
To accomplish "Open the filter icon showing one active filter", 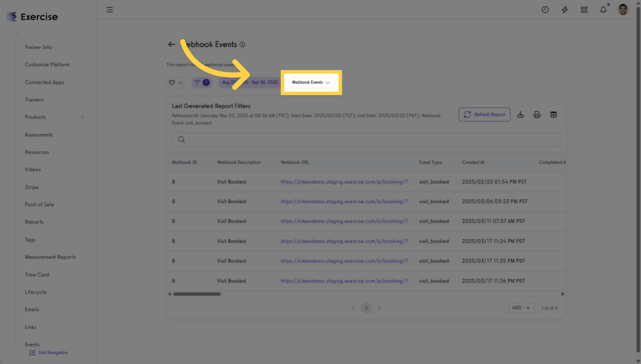I will coord(201,82).
